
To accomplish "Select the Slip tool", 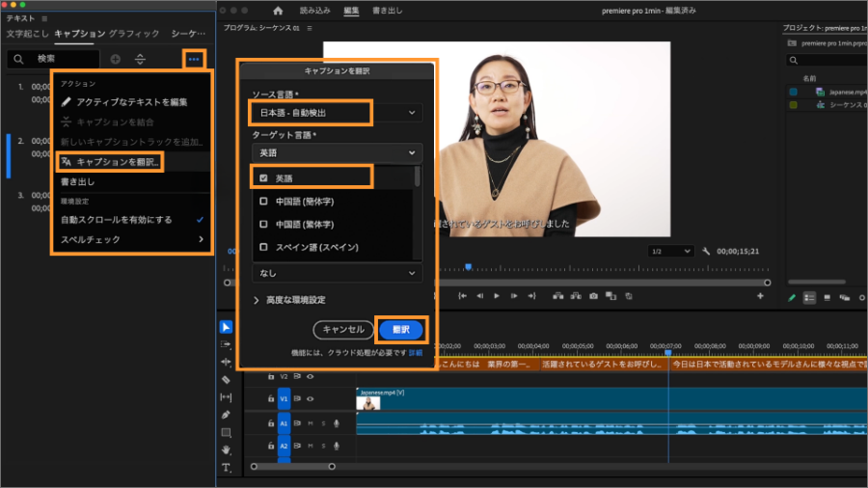I will pos(226,397).
